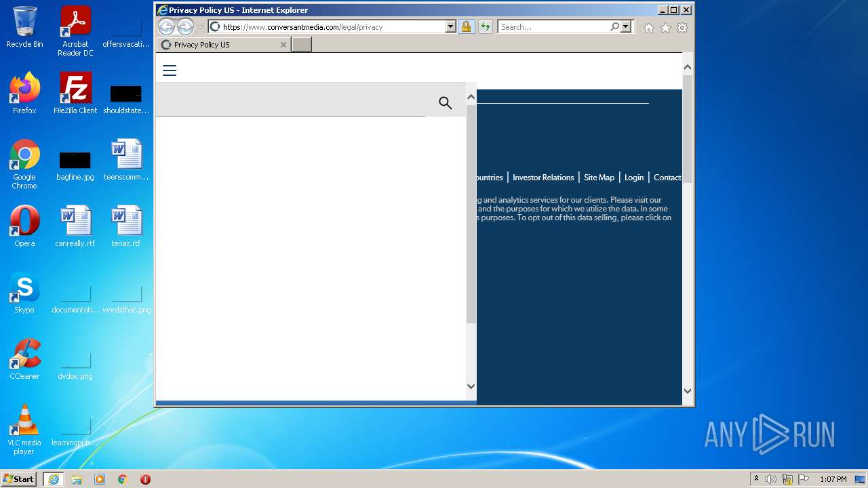Click the address bar URL field
This screenshot has height=488, width=868.
point(332,27)
